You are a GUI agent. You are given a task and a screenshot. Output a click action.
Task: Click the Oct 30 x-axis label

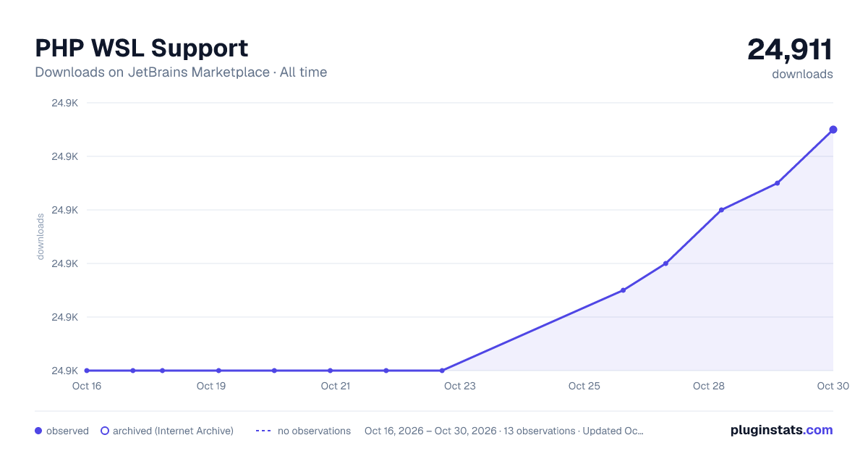832,386
